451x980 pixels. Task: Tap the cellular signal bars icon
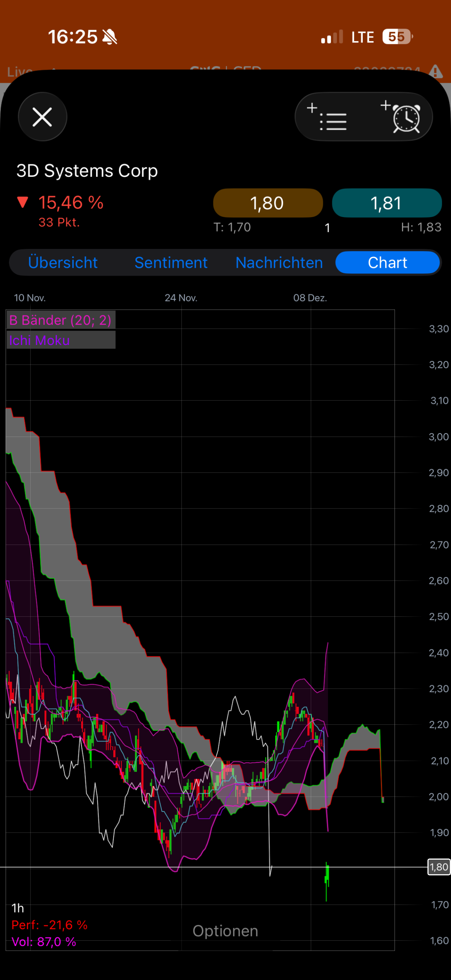pyautogui.click(x=332, y=37)
